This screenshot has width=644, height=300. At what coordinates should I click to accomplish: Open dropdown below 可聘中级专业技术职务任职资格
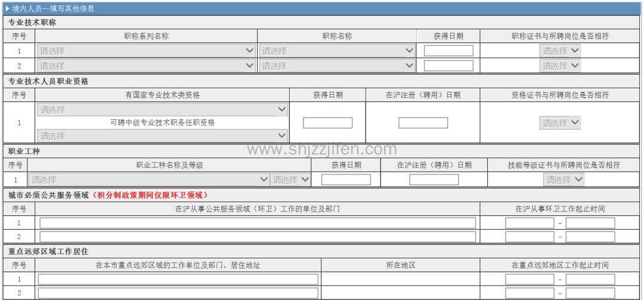[x=162, y=136]
